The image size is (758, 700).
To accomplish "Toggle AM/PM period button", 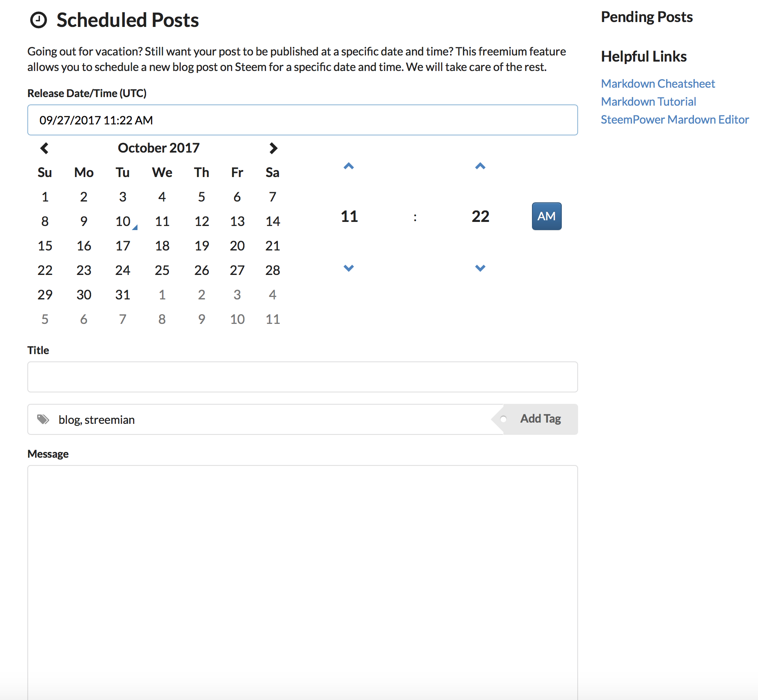I will [x=547, y=216].
